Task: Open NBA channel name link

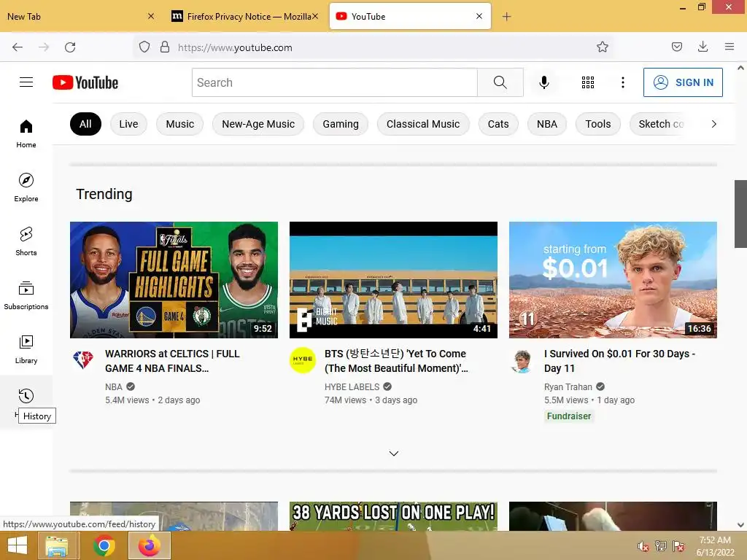Action: 113,386
